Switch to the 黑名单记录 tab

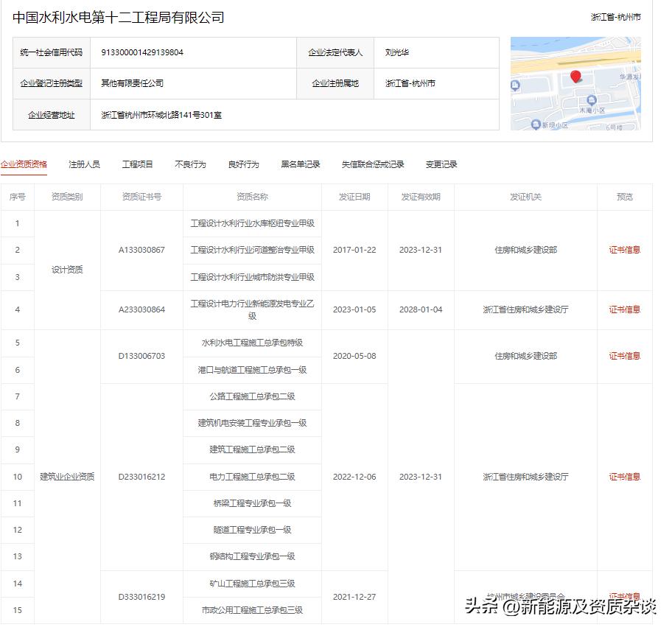(299, 164)
